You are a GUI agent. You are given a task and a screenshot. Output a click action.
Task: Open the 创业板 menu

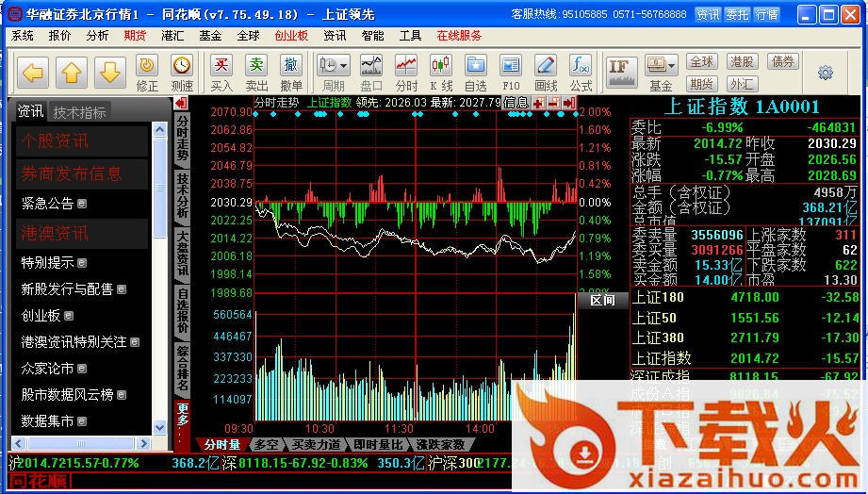(291, 36)
